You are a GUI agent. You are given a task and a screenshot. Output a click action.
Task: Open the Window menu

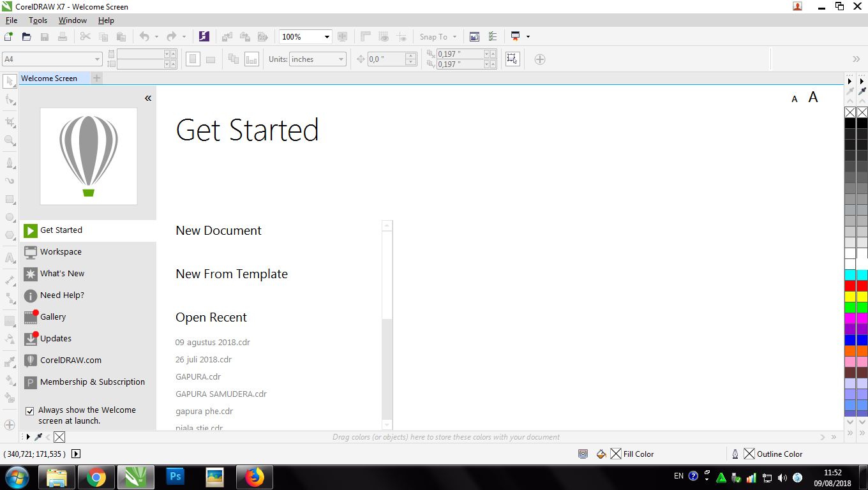click(73, 20)
